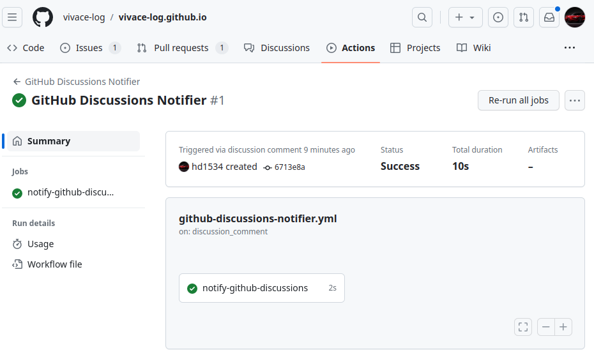The height and width of the screenshot is (364, 594).
Task: Expand the create new plus dropdown
Action: 465,17
